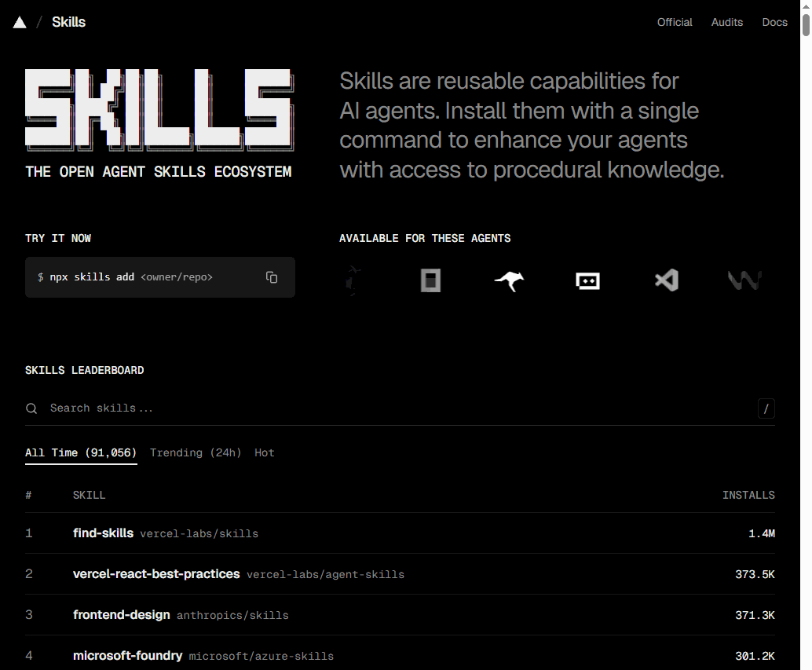Click the slash shortcut key badge
Screen dimensions: 812x670
766,408
